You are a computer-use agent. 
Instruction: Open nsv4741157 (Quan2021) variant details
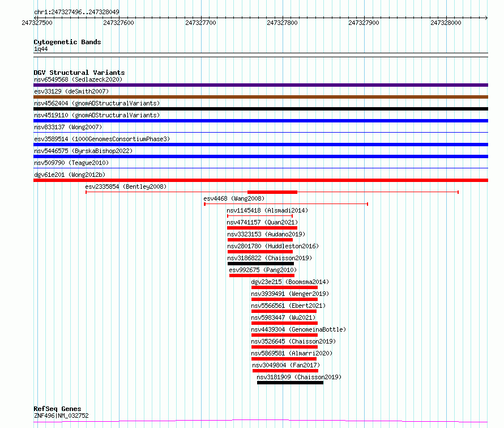point(262,222)
